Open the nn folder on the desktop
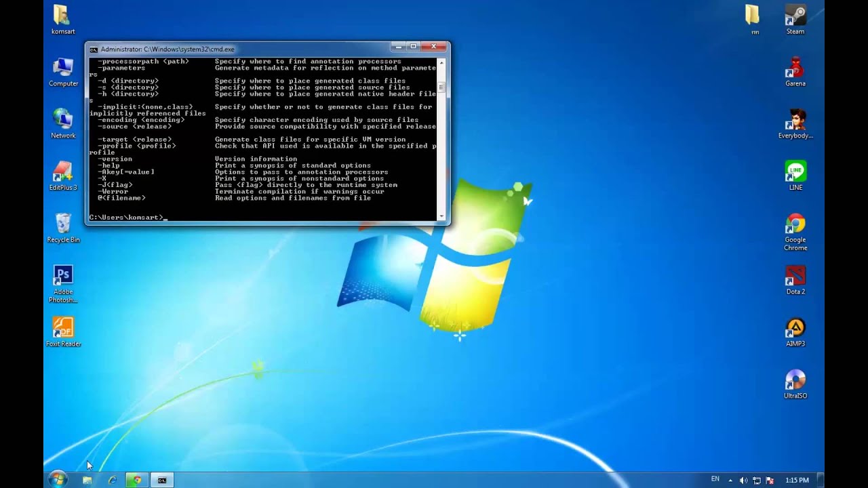 pyautogui.click(x=754, y=20)
